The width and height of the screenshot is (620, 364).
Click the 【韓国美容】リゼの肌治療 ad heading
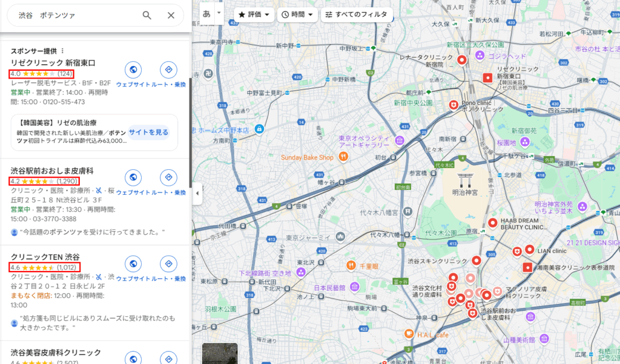point(57,122)
